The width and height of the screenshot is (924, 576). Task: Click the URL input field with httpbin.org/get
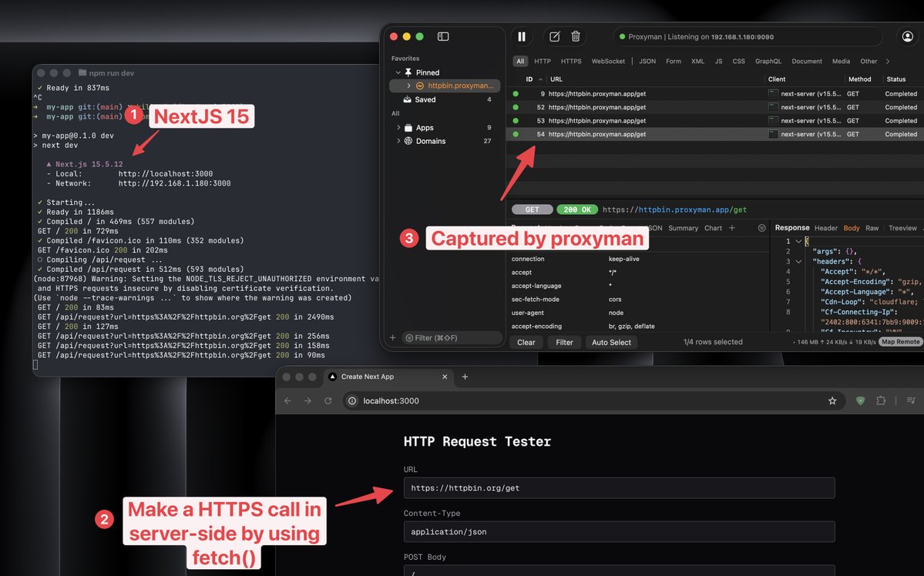[619, 487]
